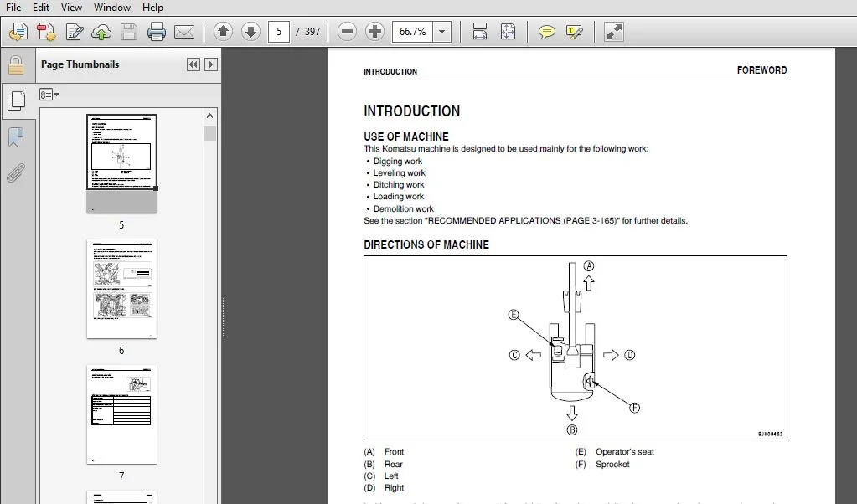Click the 'Rear' legend text

click(x=393, y=464)
